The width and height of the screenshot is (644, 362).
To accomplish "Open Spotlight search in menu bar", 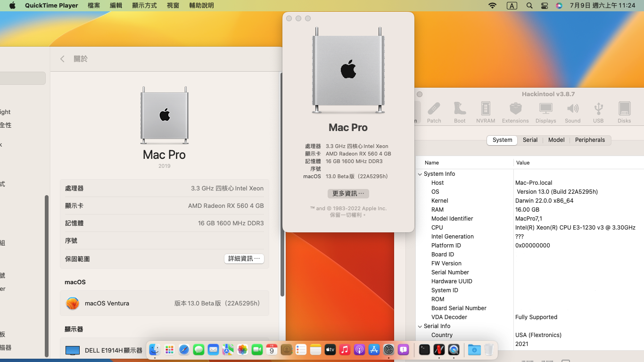I will click(x=529, y=6).
